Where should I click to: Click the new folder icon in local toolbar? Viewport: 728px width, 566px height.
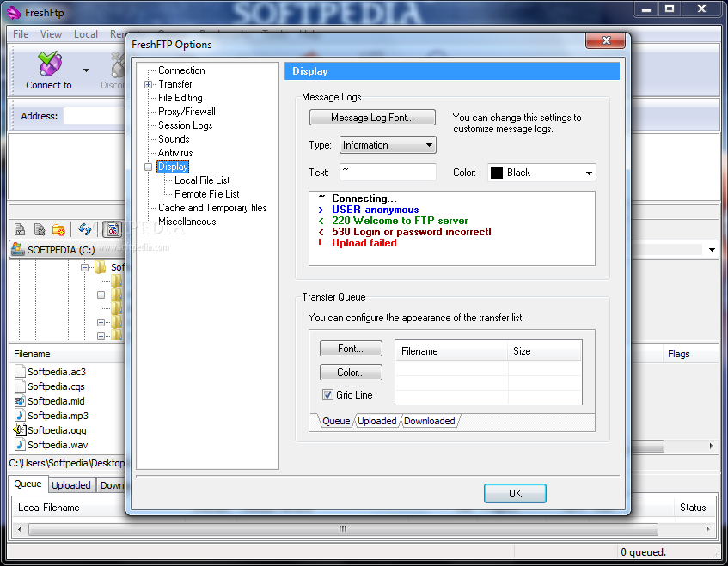(59, 229)
